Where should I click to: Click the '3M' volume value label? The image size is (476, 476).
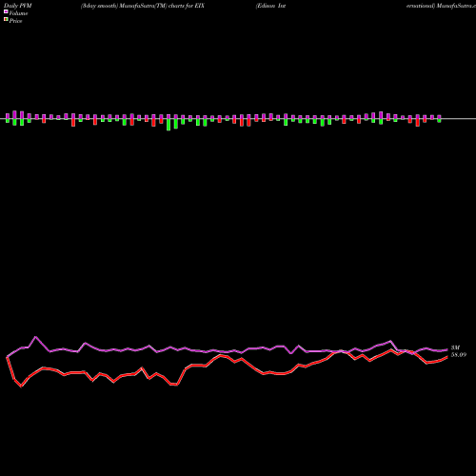tap(455, 347)
